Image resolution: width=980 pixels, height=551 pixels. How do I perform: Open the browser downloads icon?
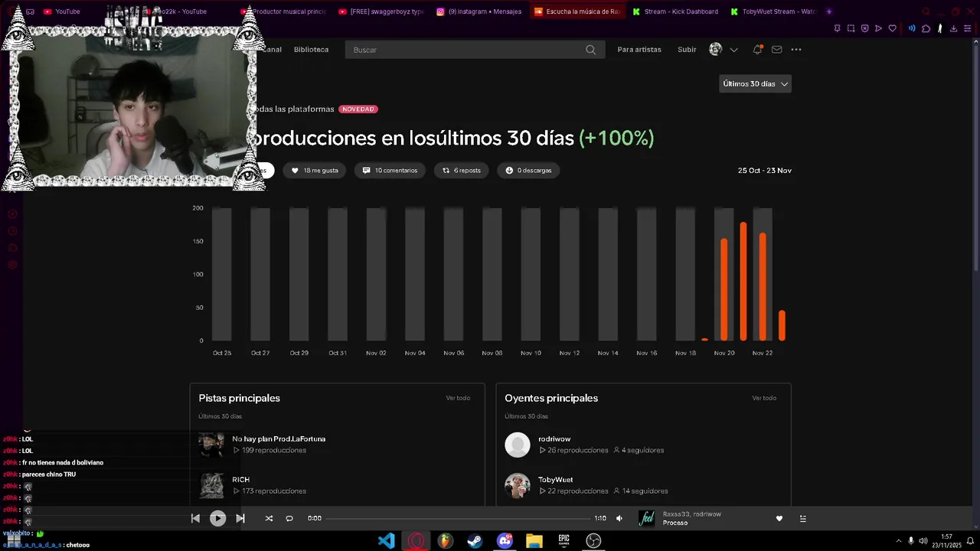[x=953, y=28]
